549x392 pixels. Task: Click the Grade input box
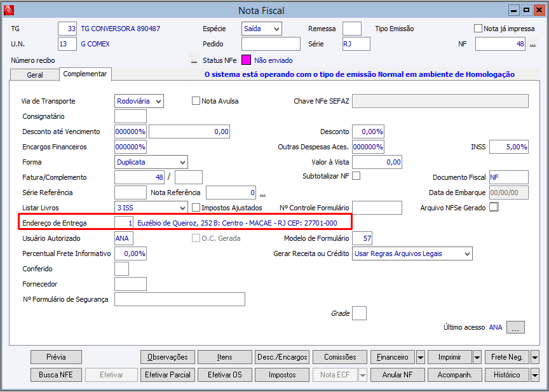(359, 313)
